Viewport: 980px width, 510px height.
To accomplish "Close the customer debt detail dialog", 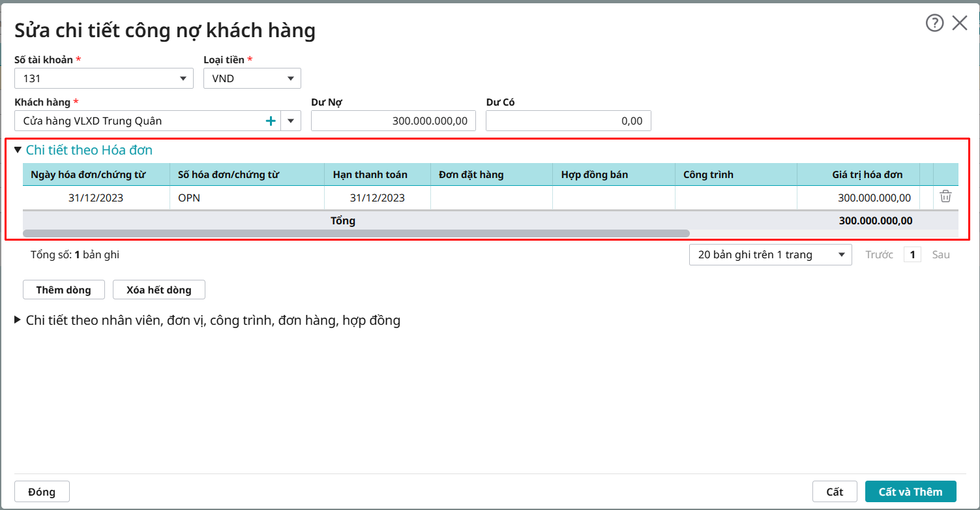I will 960,23.
